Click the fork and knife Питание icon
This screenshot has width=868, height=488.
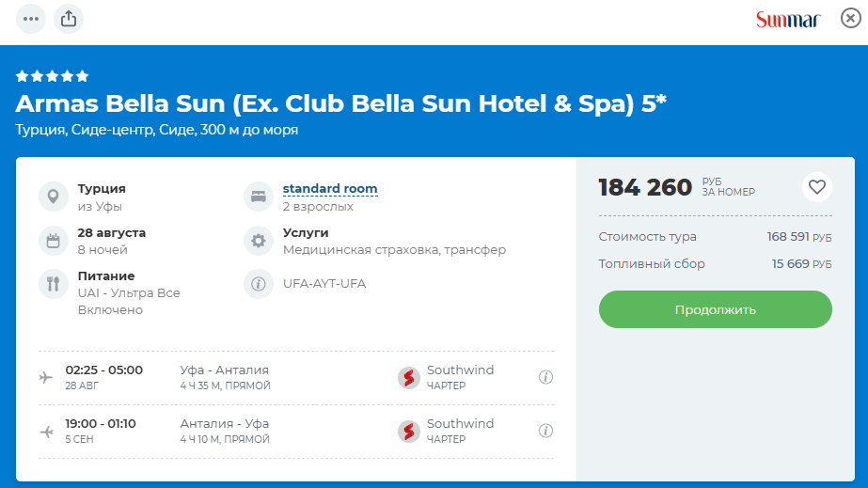coord(53,284)
